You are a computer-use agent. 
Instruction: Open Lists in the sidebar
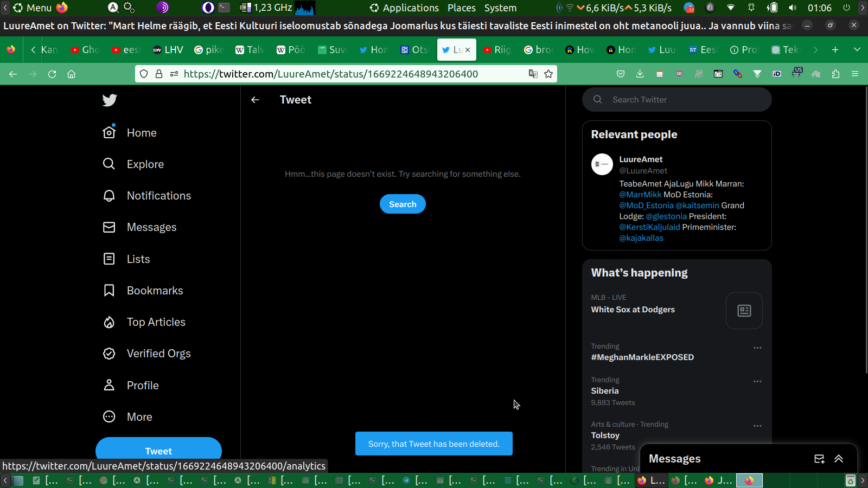point(126,259)
